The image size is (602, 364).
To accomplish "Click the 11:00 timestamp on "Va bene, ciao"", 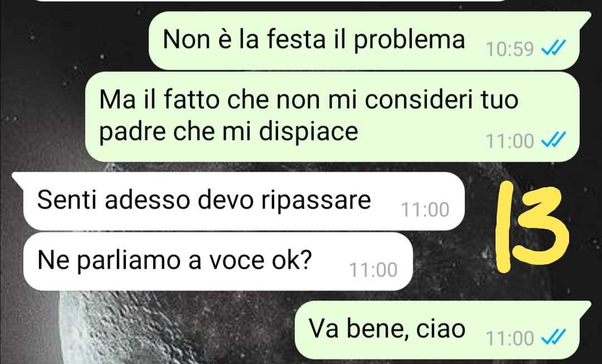I will click(x=509, y=338).
